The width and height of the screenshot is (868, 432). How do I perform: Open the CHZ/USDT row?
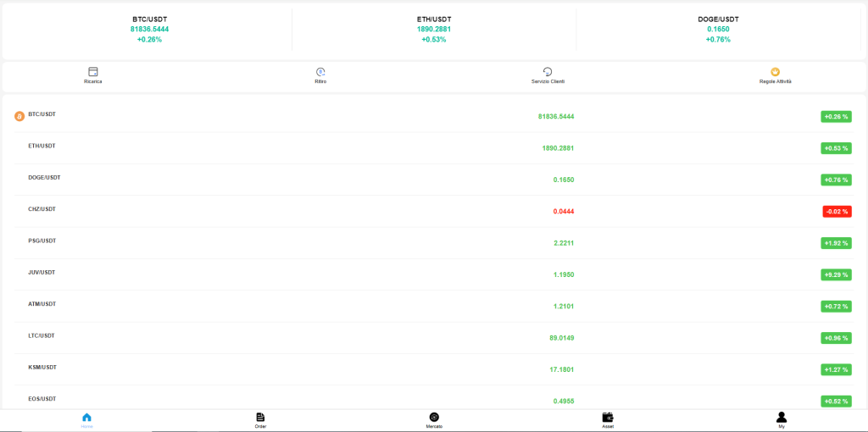[x=434, y=211]
